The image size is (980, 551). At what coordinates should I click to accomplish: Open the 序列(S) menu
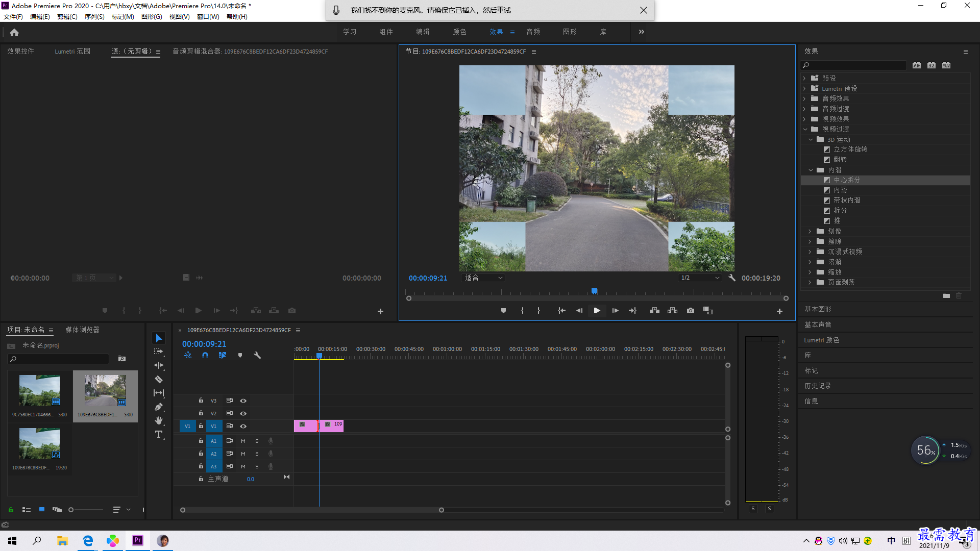(94, 17)
